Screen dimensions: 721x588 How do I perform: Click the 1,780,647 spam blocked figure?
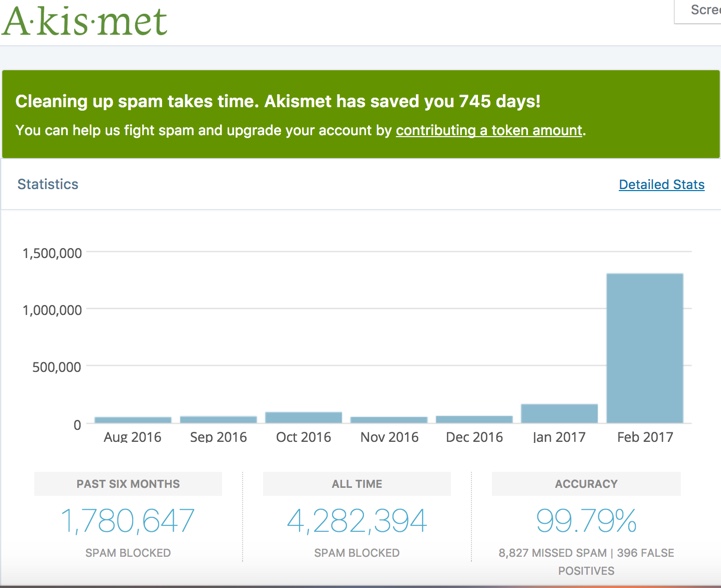coord(128,521)
